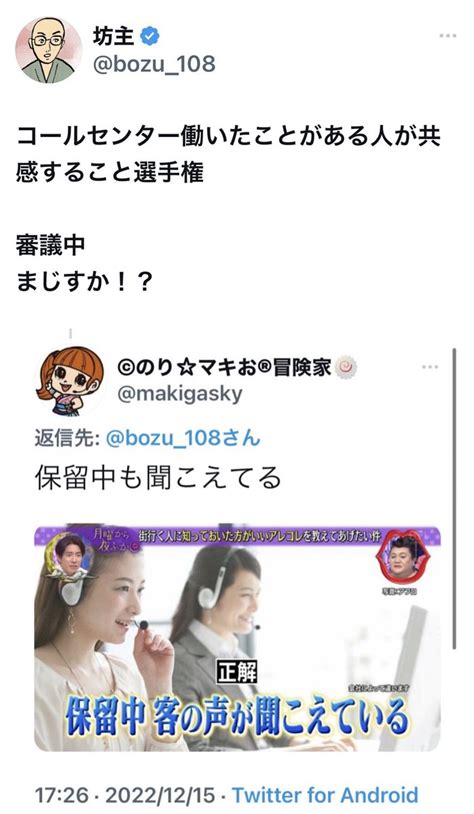The image size is (474, 814).
Task: Open the @bozu_108さん reply link
Action: pyautogui.click(x=183, y=439)
